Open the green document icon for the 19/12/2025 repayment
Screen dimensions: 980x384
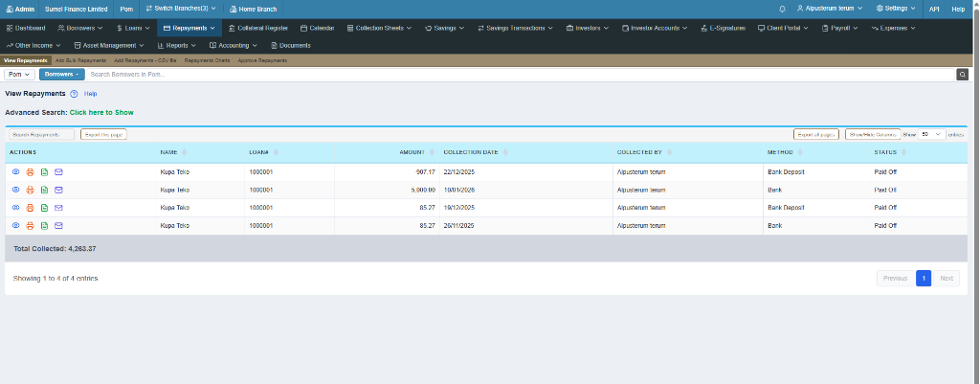click(44, 208)
